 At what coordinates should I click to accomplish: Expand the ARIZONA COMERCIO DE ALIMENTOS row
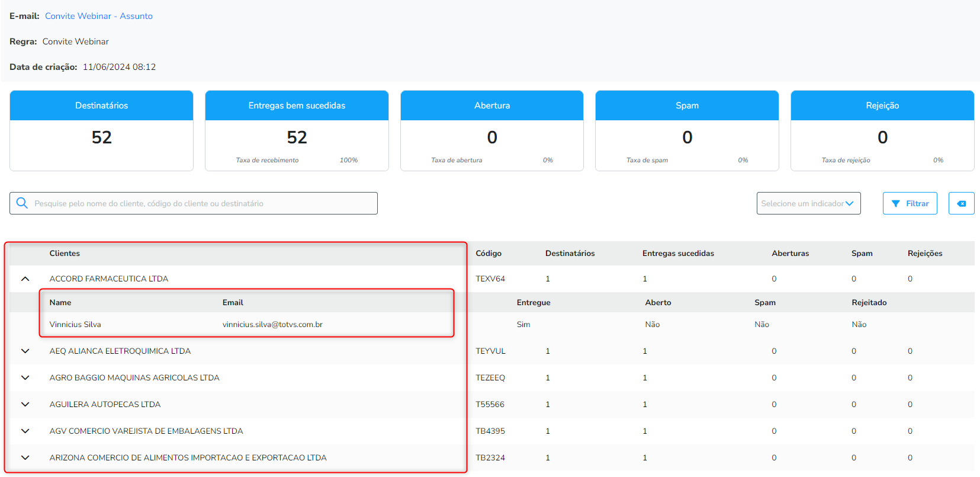25,457
